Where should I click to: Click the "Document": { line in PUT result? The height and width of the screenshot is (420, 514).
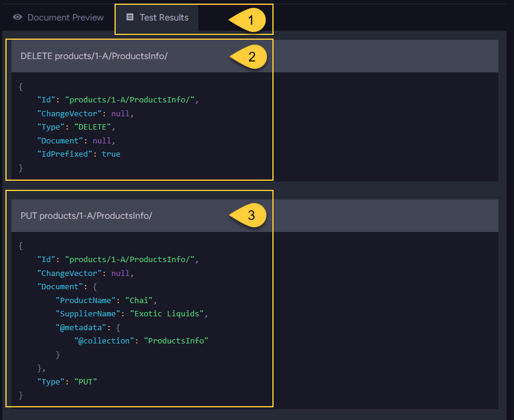[x=67, y=287]
